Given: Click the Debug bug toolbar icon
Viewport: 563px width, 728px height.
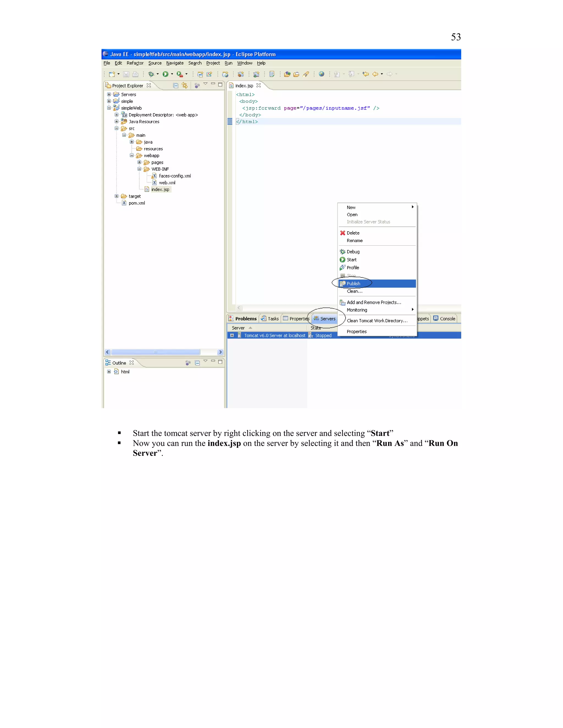Looking at the screenshot, I should [x=151, y=74].
